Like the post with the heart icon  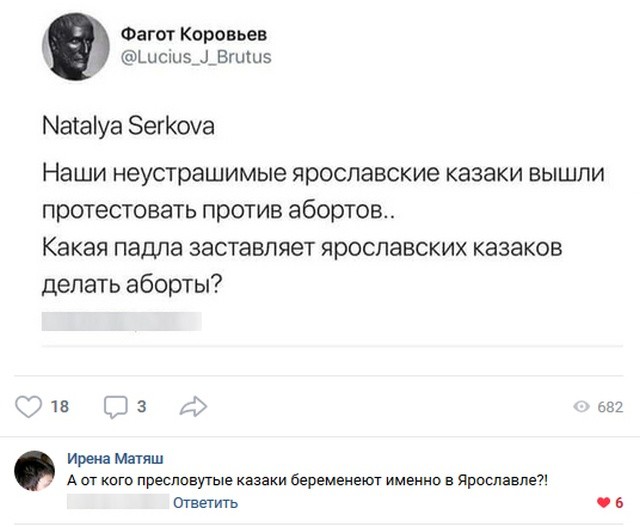(x=30, y=406)
